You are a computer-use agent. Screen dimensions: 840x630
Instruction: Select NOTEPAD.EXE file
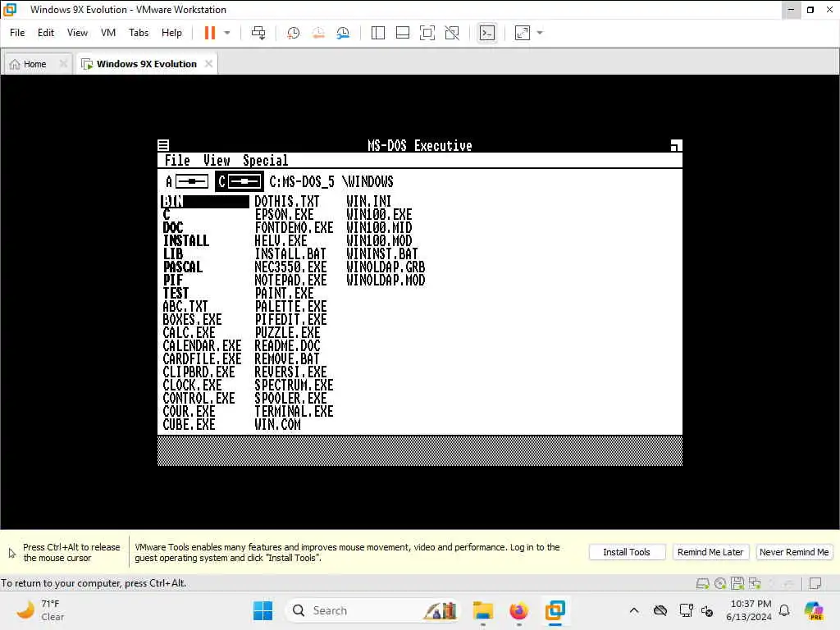290,281
